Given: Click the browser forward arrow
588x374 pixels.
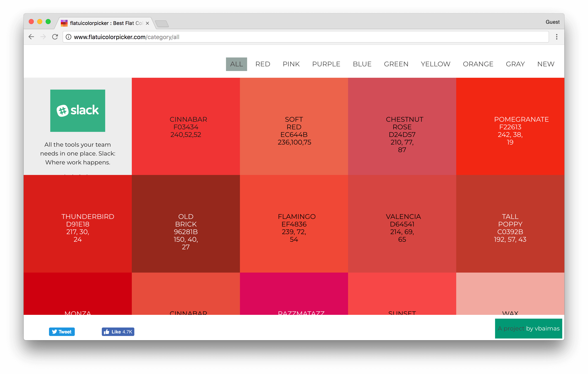Looking at the screenshot, I should click(43, 37).
